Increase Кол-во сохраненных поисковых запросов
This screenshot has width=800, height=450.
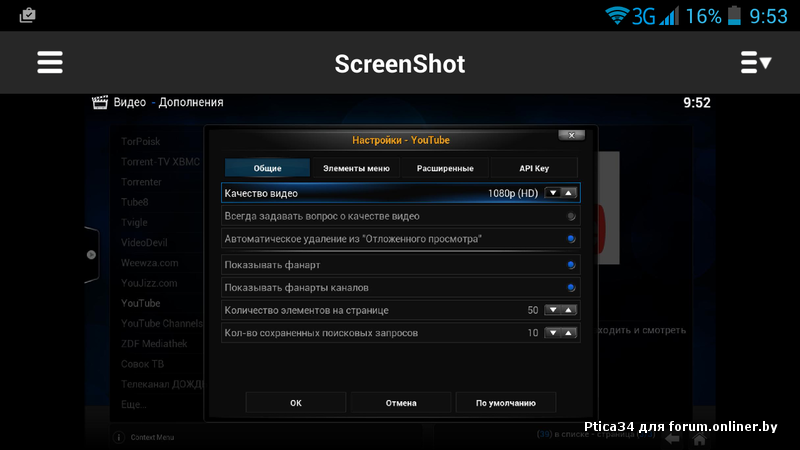568,333
